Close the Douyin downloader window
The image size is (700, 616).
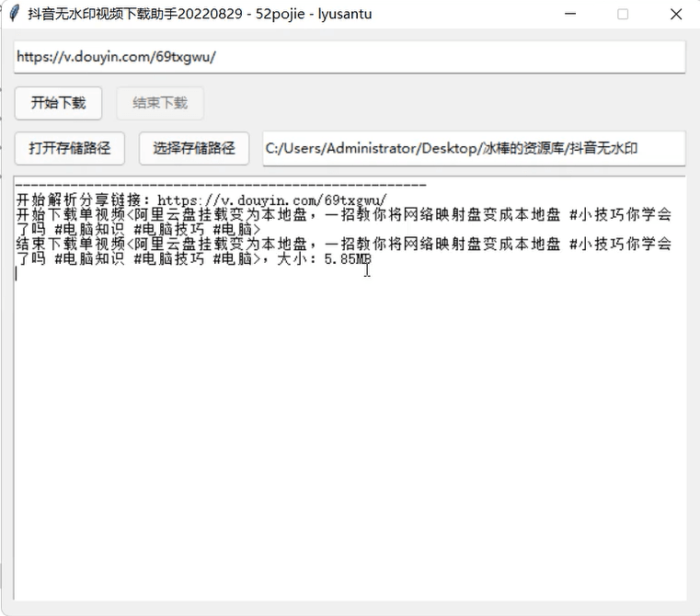(676, 14)
